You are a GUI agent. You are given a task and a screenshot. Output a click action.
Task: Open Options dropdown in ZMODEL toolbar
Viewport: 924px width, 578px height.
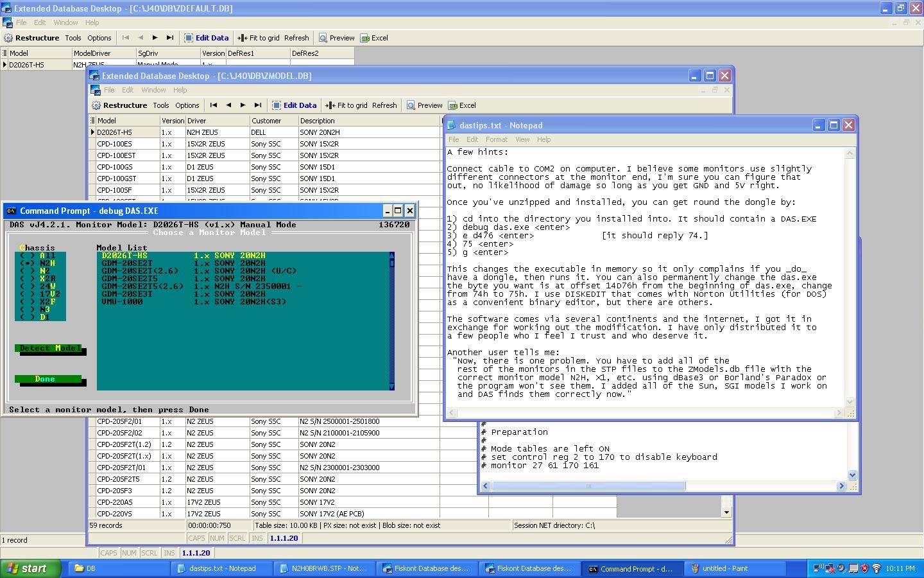click(187, 105)
